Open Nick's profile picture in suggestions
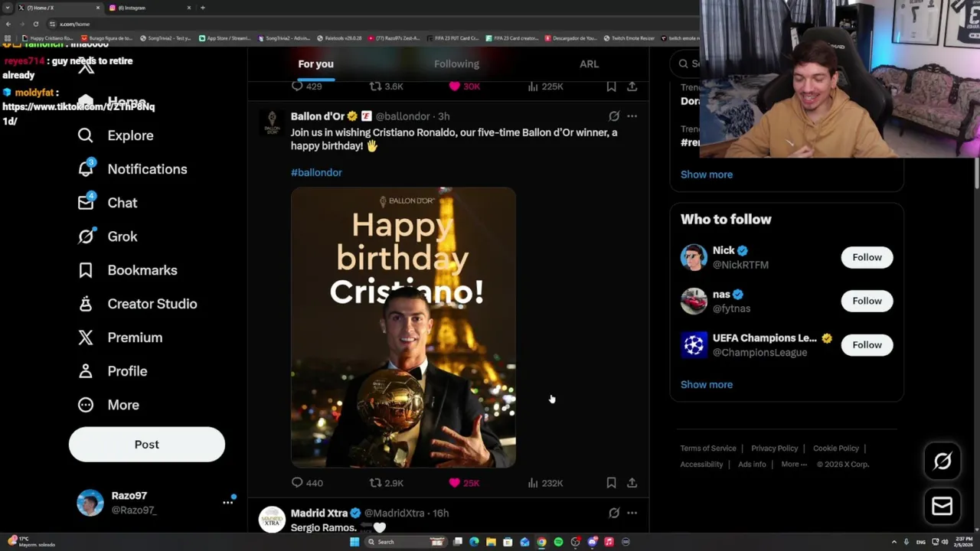The height and width of the screenshot is (551, 980). click(694, 257)
